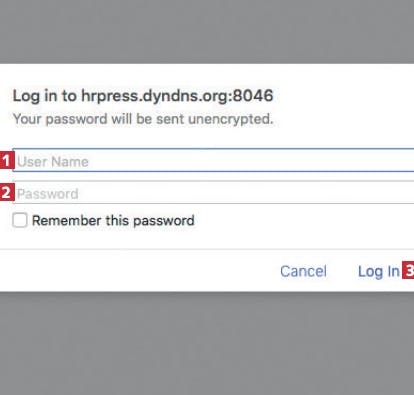
Task: Click the dimmed grey backdrop below the dialog
Action: (207, 343)
